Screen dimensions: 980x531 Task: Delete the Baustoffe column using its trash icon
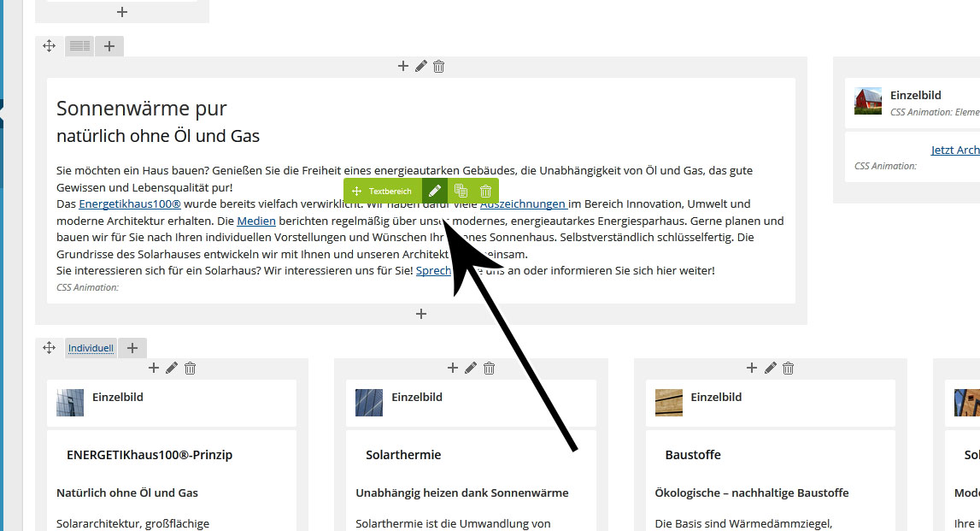(789, 369)
